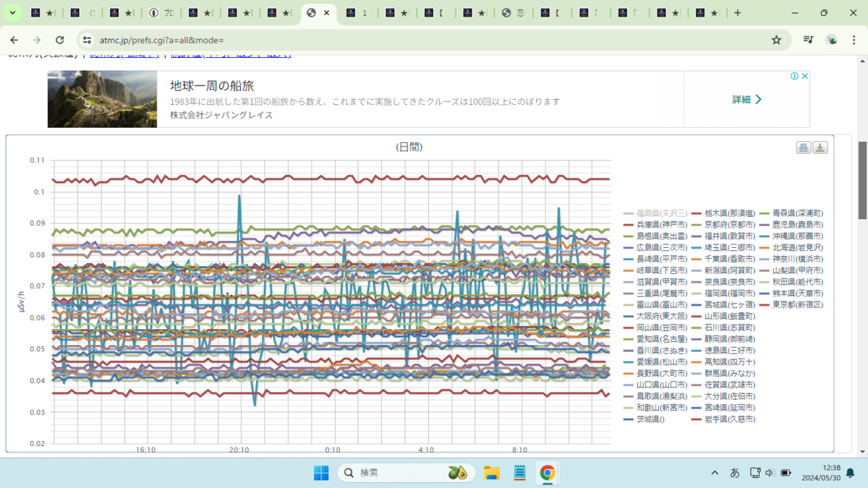Click the 詳細 button in the ad
This screenshot has width=868, height=488.
746,99
